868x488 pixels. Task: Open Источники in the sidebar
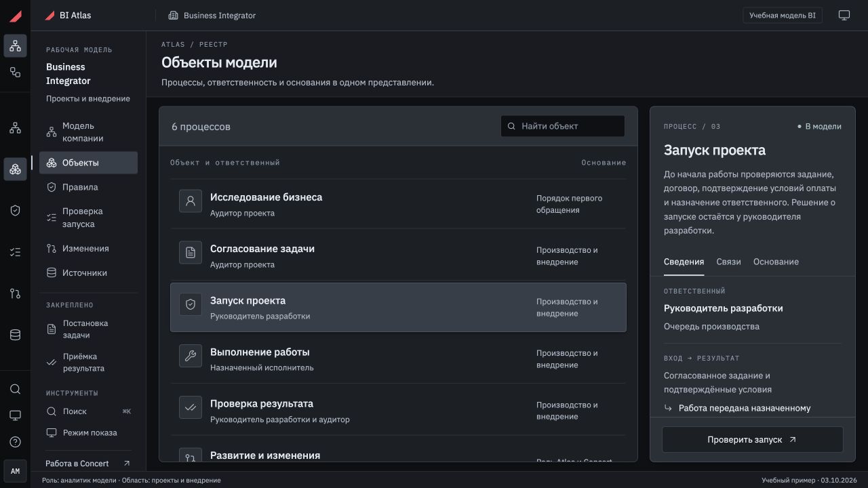pyautogui.click(x=88, y=273)
